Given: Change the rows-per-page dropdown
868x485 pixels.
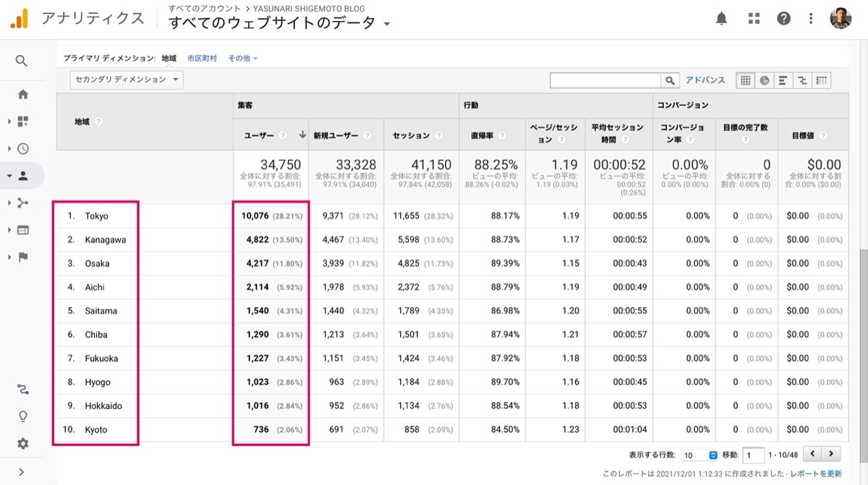Looking at the screenshot, I should (699, 455).
